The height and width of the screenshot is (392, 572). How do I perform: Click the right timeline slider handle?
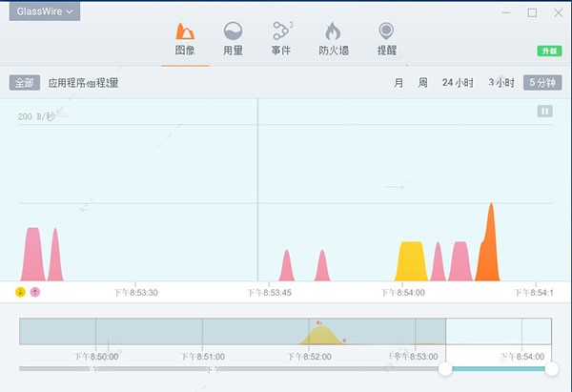551,368
